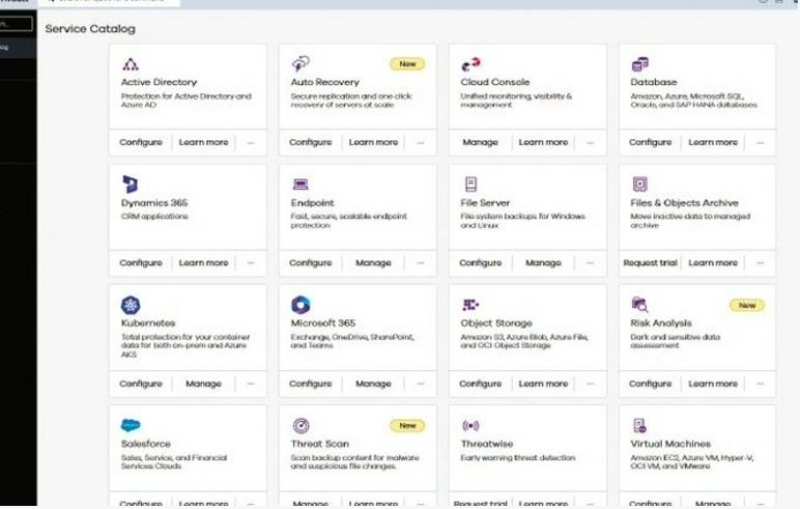Select the Database cylinders icon
Screen dimensions: 800x509
tap(640, 64)
